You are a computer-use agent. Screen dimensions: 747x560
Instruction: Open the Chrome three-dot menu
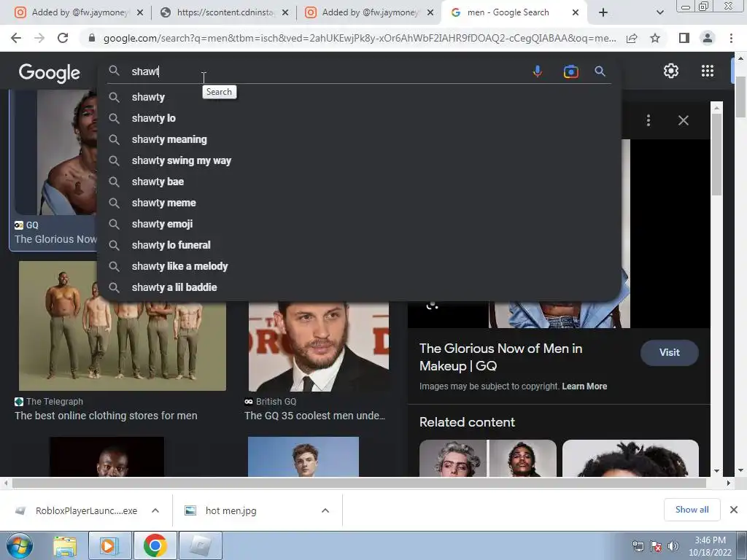tap(731, 38)
